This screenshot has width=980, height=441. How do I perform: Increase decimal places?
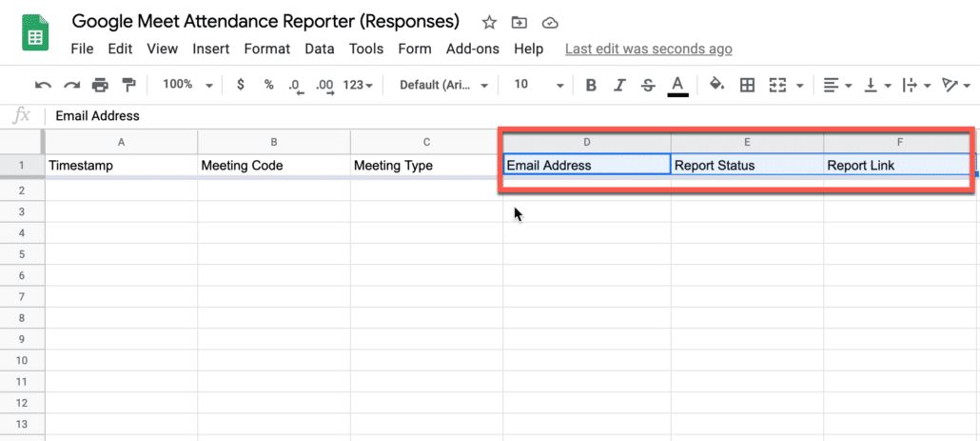(325, 87)
